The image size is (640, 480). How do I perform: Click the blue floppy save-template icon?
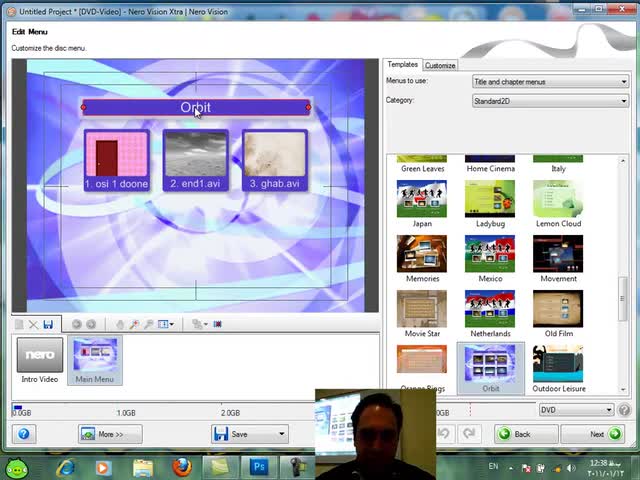click(48, 324)
